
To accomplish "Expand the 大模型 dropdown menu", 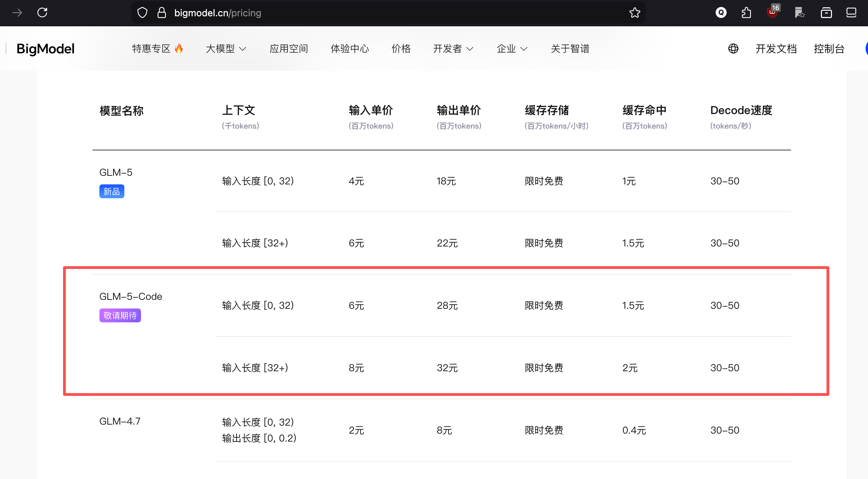I will pos(226,49).
